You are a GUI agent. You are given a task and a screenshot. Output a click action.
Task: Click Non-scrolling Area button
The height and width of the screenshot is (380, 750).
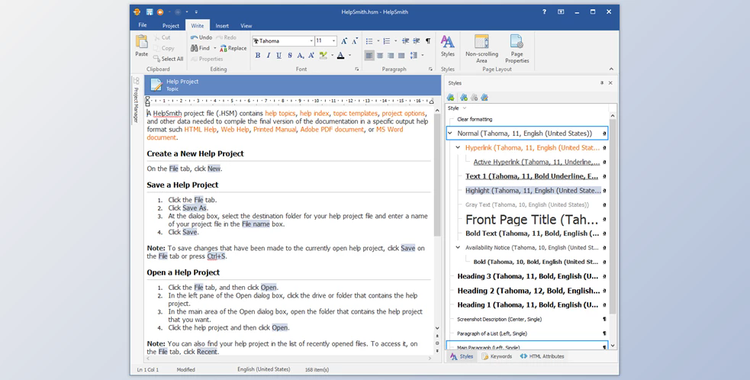pos(482,49)
